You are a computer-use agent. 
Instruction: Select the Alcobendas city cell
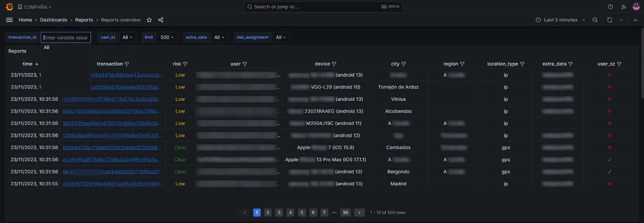(398, 111)
